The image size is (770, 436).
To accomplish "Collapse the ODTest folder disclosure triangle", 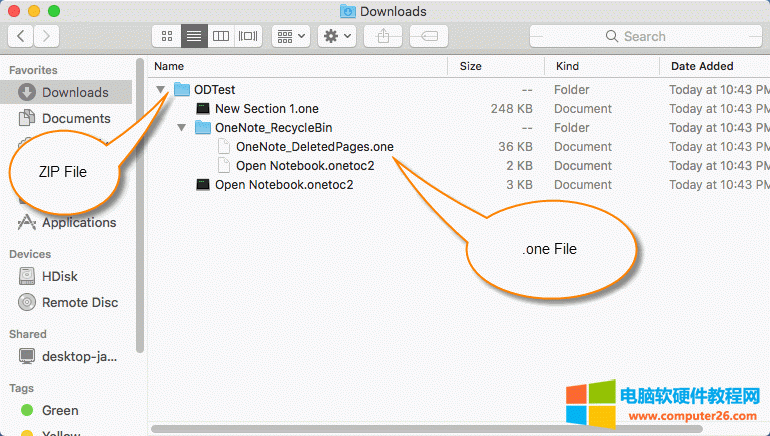I will tap(162, 90).
